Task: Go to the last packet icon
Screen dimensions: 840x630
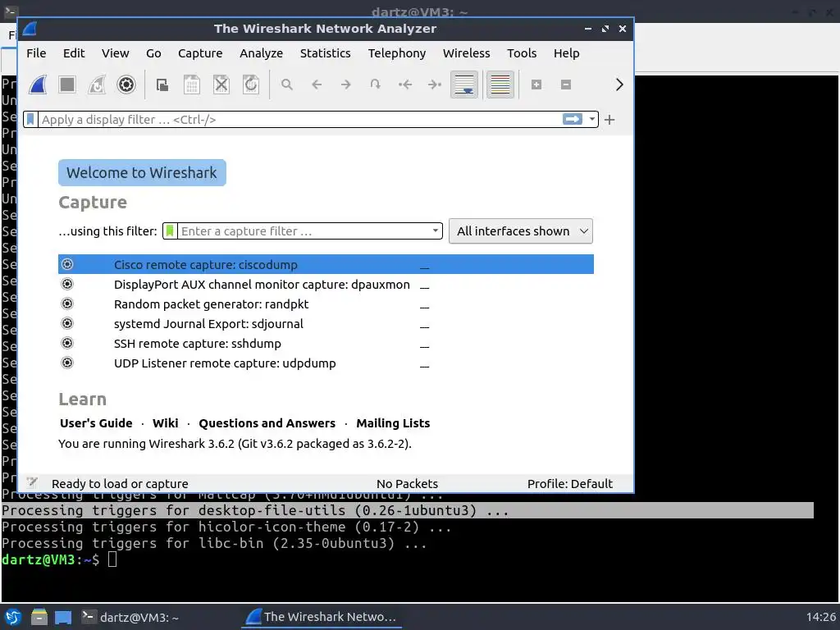Action: click(x=435, y=84)
